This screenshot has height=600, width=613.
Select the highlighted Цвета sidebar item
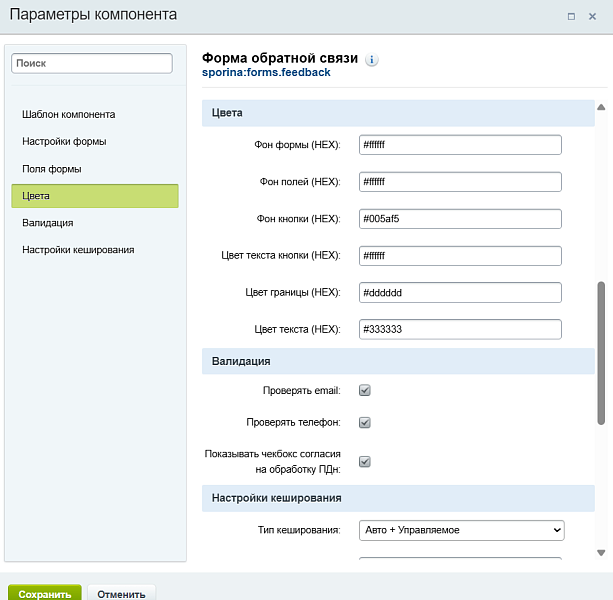click(x=95, y=196)
